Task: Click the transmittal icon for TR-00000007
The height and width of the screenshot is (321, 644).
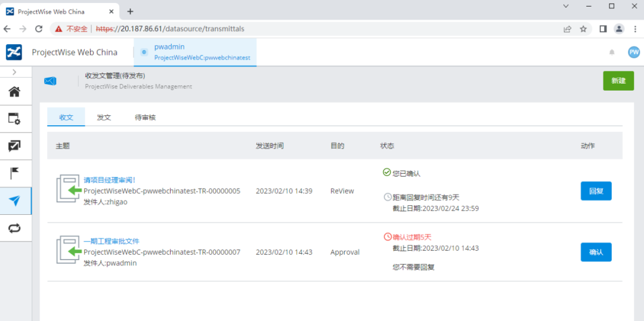Action: tap(69, 249)
